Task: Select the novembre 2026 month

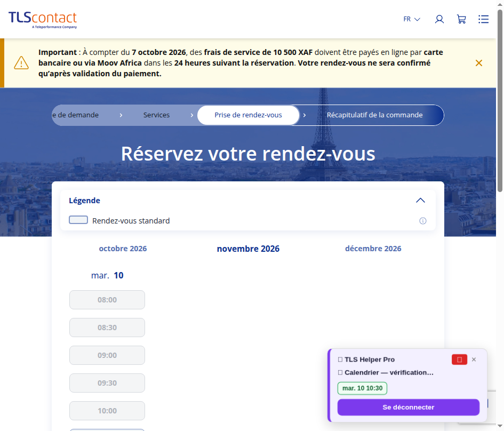Action: [x=248, y=249]
